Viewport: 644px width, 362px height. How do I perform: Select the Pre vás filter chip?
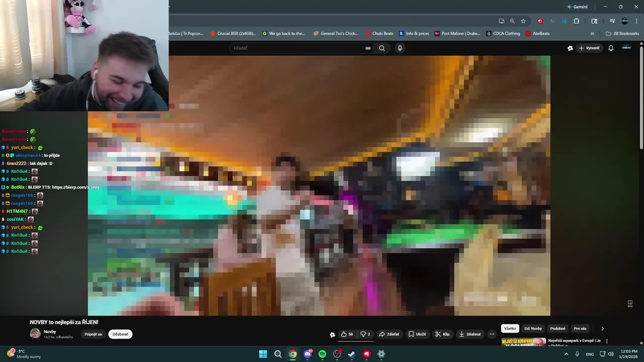[x=580, y=328]
